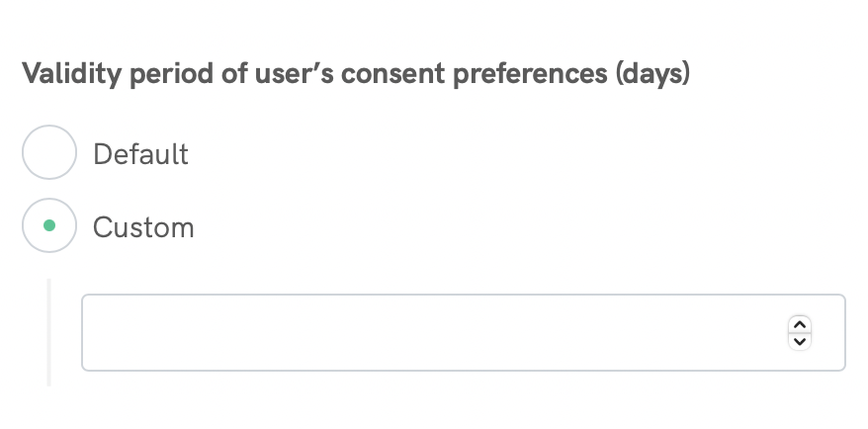This screenshot has height=429, width=868.
Task: Click the green dot in Custom radio
Action: tap(49, 225)
